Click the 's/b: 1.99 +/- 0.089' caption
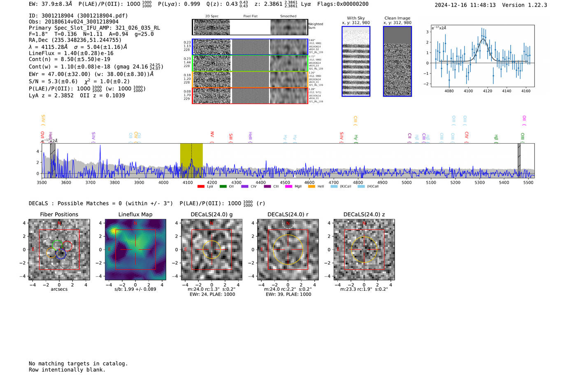Viewport: 576px width, 392px height. click(135, 289)
